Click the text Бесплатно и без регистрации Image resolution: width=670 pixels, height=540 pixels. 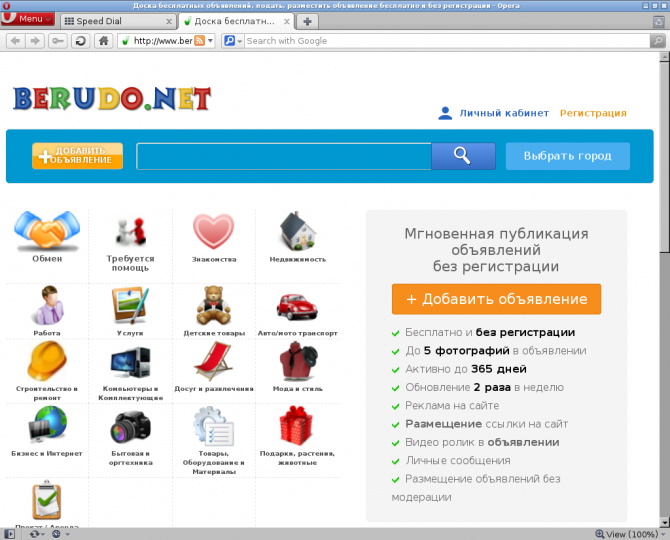click(490, 332)
